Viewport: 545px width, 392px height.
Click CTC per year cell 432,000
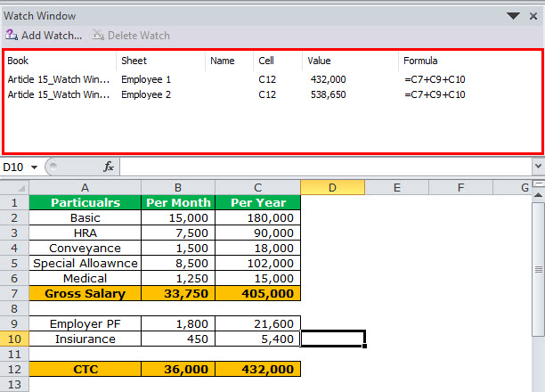(258, 369)
